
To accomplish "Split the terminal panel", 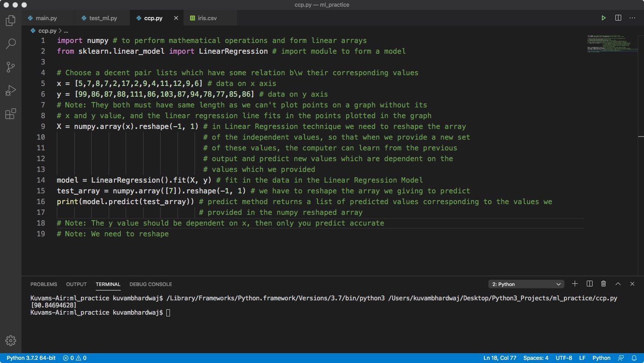I will tap(589, 284).
